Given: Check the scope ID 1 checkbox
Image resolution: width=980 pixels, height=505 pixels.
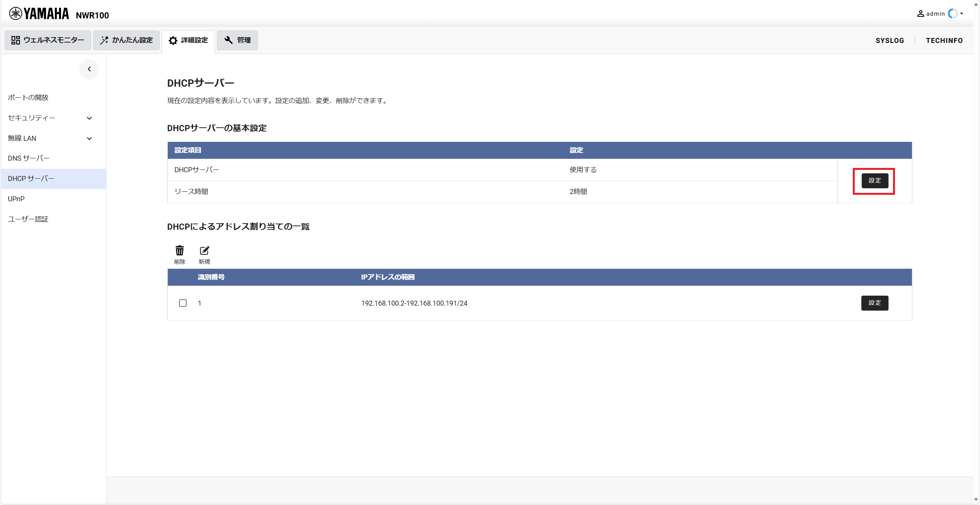Looking at the screenshot, I should click(x=183, y=303).
